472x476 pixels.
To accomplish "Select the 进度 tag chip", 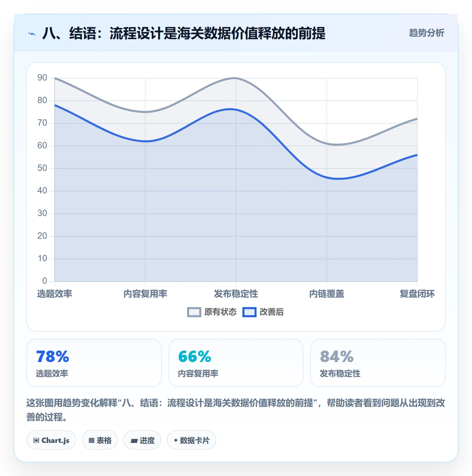I will coord(142,440).
